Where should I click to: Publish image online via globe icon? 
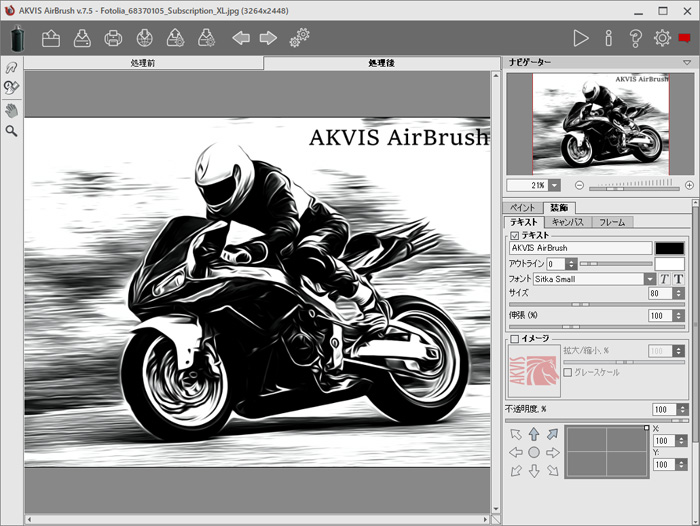(x=145, y=38)
